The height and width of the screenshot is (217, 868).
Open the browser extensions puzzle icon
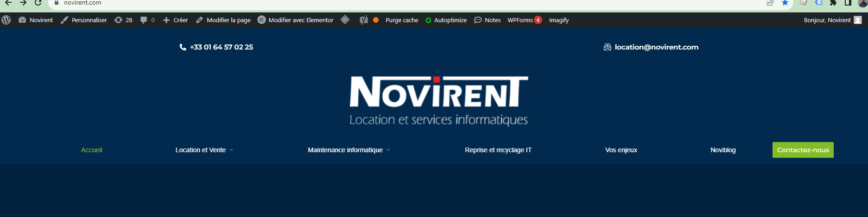point(833,3)
